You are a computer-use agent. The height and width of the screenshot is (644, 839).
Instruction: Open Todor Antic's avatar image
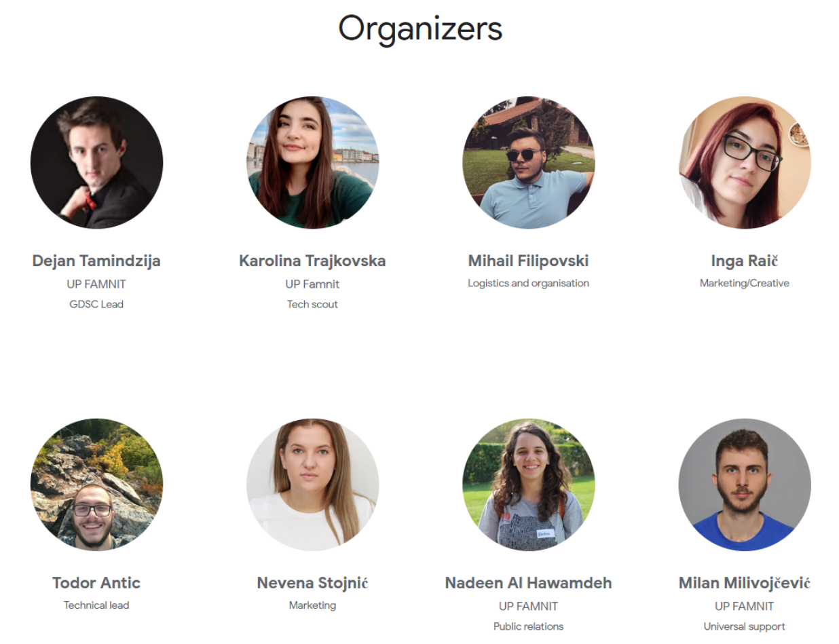96,485
